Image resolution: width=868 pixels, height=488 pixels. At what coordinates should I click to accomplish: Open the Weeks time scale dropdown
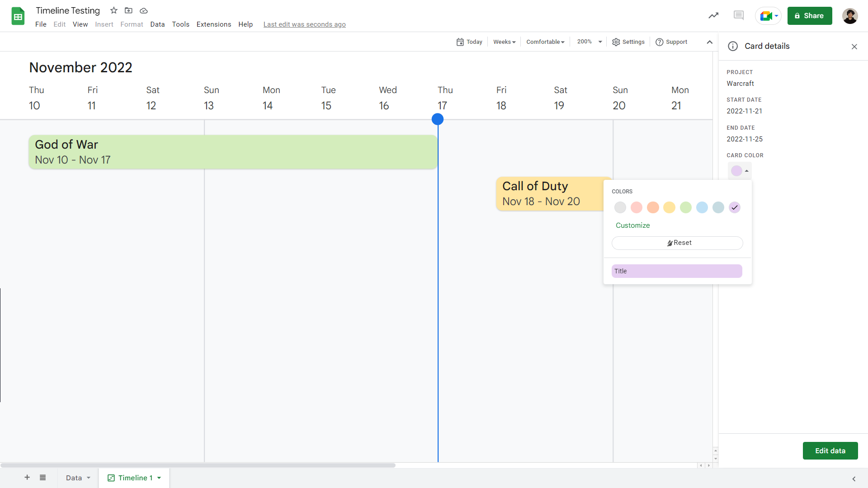[504, 42]
